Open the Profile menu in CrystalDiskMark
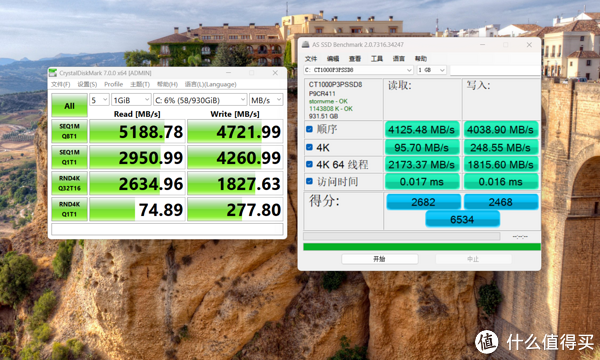The height and width of the screenshot is (360, 600). 114,84
